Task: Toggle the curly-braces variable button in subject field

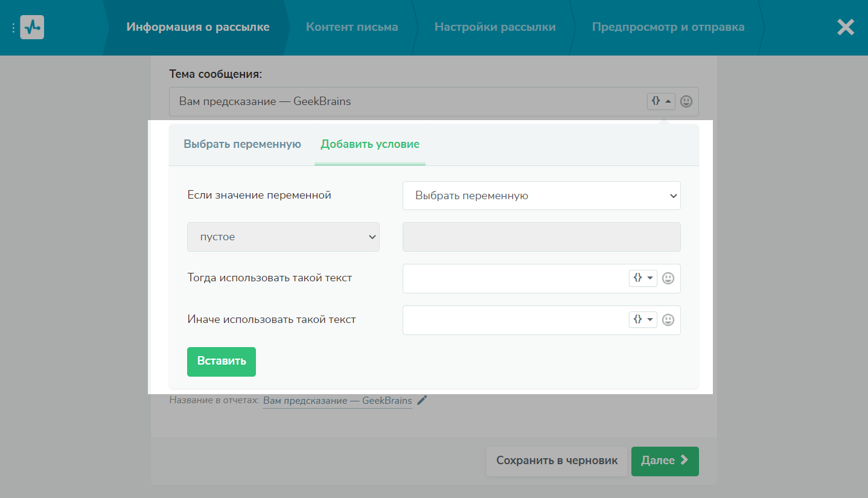Action: (x=660, y=101)
